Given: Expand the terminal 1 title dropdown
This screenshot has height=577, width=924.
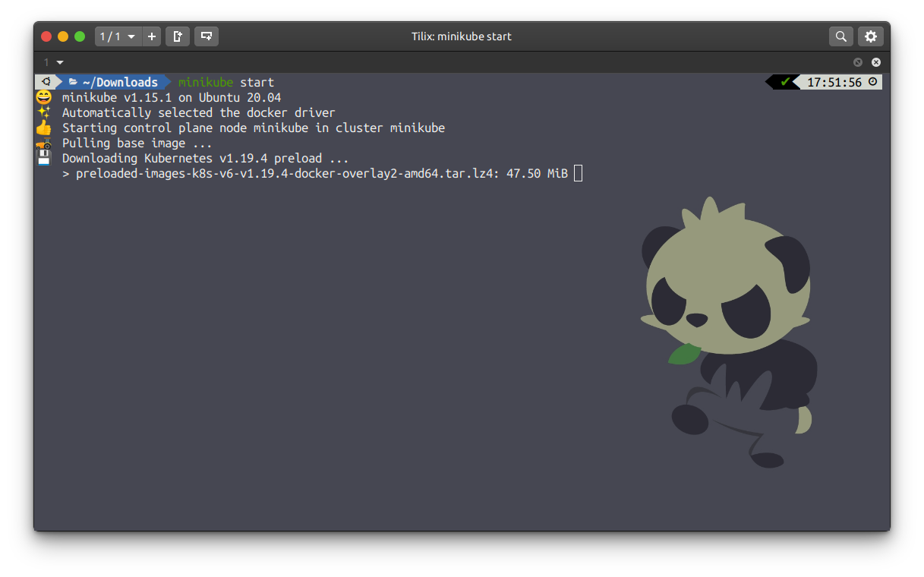Looking at the screenshot, I should (x=53, y=62).
